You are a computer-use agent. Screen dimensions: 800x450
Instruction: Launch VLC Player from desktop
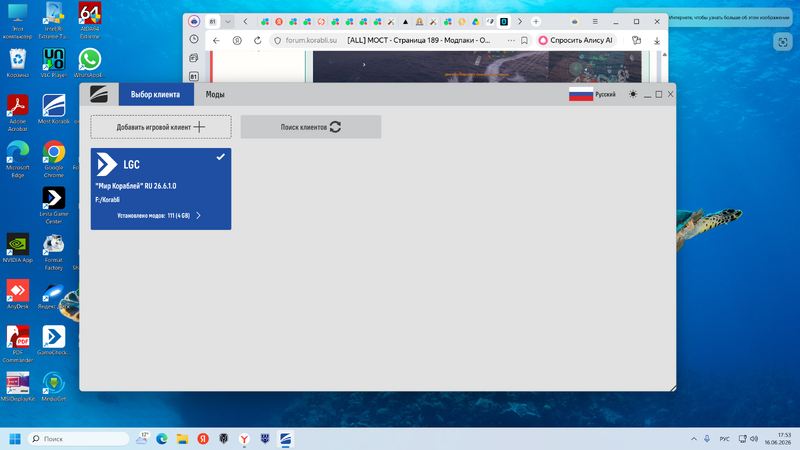(x=54, y=63)
